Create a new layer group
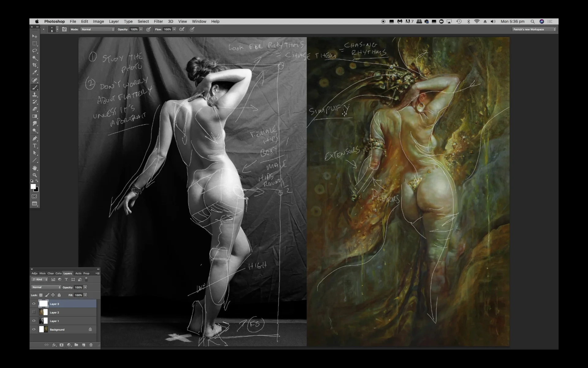 (x=76, y=345)
